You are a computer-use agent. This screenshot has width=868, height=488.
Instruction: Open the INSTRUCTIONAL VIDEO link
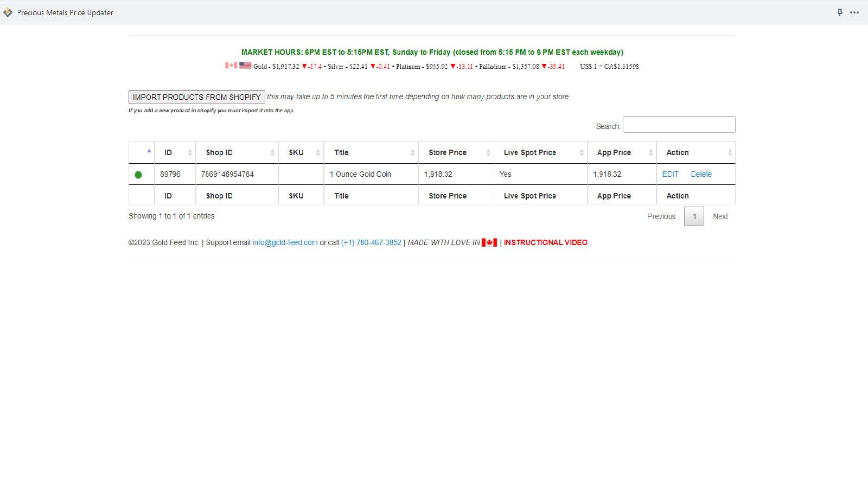tap(545, 242)
